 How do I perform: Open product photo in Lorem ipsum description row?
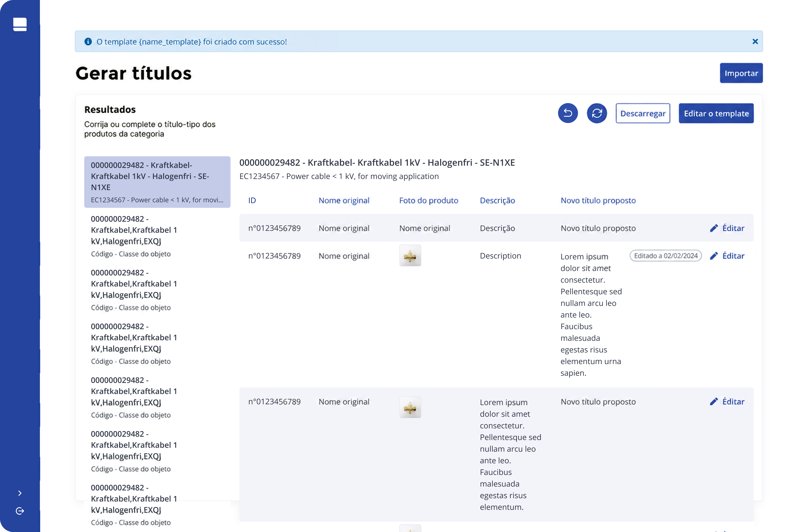point(410,407)
